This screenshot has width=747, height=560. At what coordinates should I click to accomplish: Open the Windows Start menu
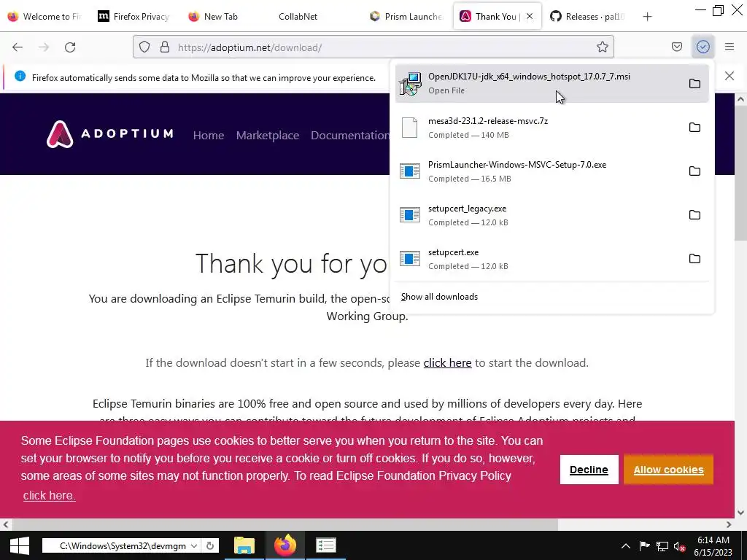click(20, 545)
